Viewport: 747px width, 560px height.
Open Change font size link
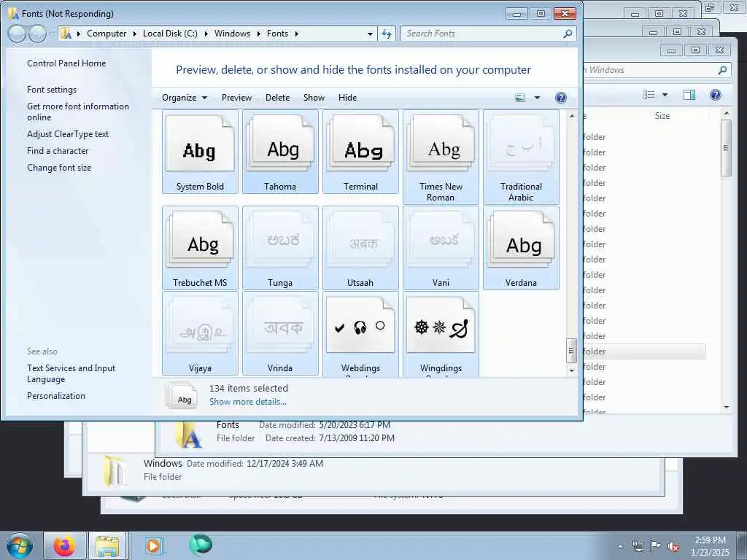coord(59,168)
